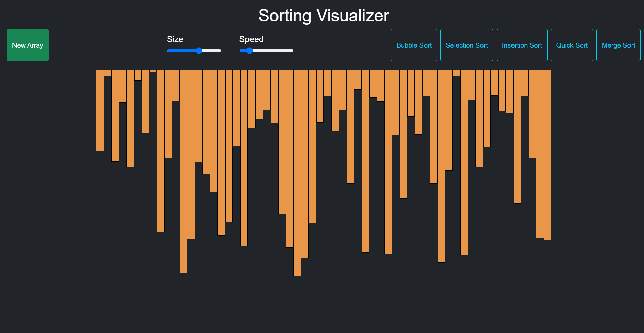Click the Speed label text

click(x=251, y=39)
